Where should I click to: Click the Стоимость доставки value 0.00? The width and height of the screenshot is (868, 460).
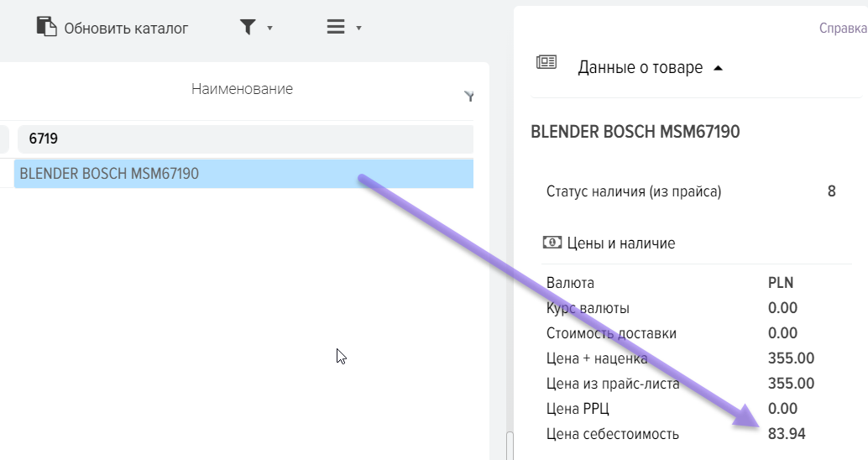(782, 333)
